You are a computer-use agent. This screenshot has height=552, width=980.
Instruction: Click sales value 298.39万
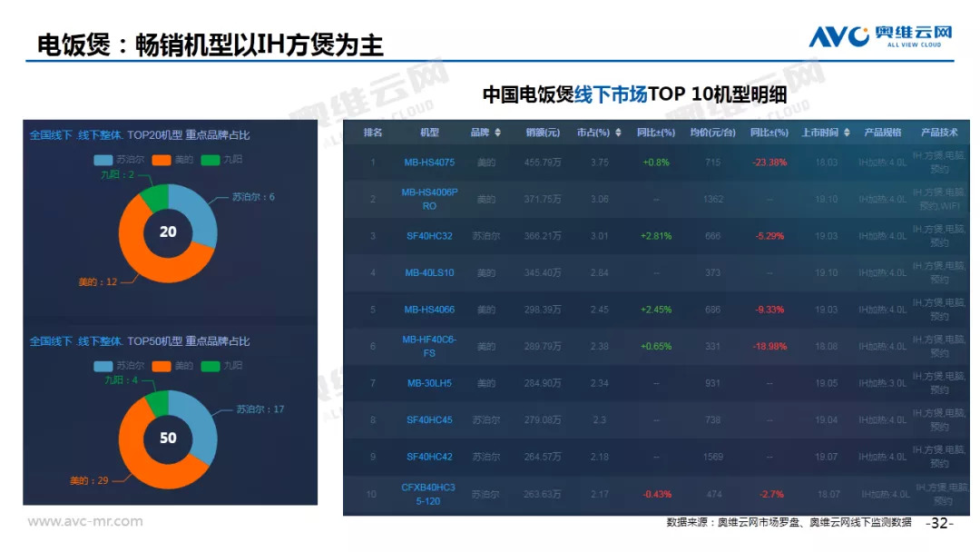[x=543, y=310]
